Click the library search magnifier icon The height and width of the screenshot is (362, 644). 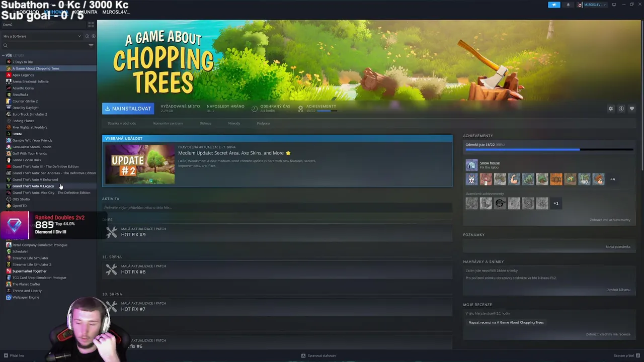point(6,46)
